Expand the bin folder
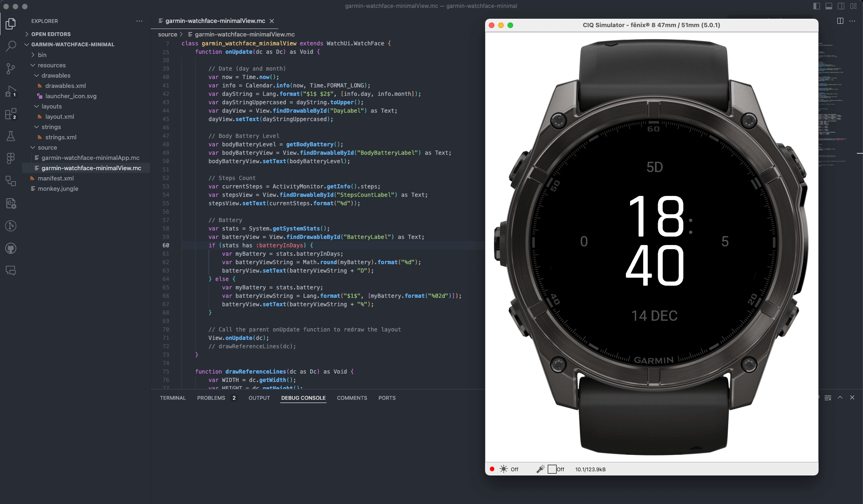This screenshot has height=504, width=863. (42, 55)
